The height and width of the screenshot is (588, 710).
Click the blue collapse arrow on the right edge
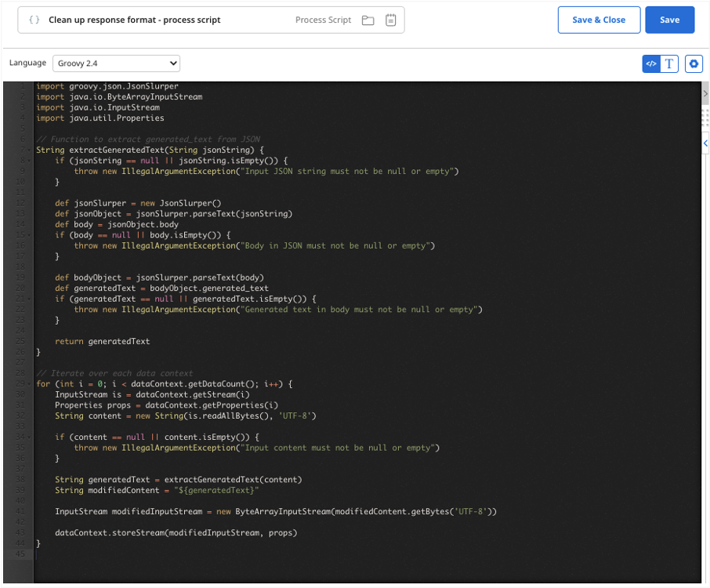[705, 143]
